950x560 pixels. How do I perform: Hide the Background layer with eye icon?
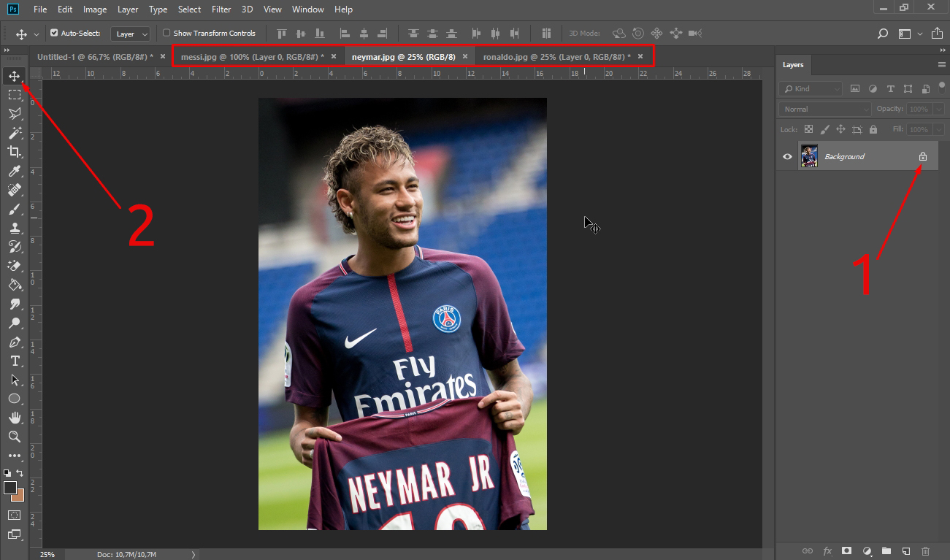coord(787,156)
